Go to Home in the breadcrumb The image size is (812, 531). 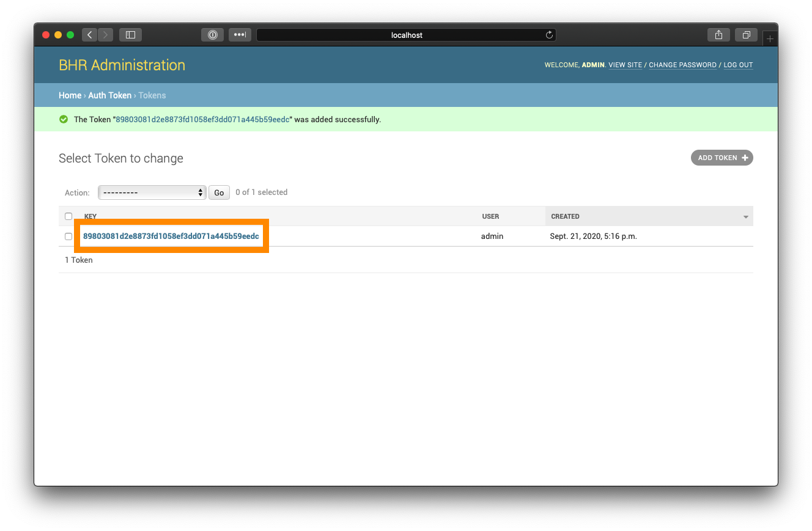[x=70, y=95]
